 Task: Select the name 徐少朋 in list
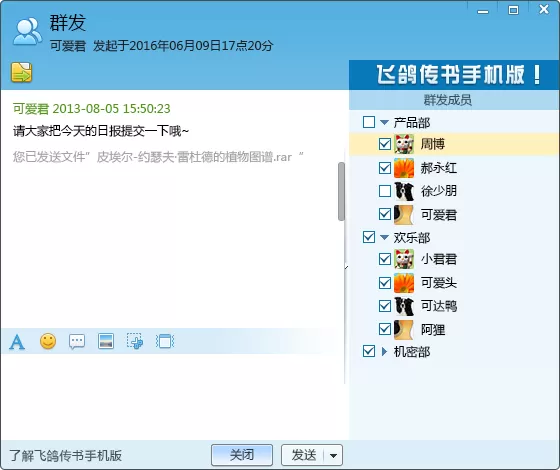439,191
